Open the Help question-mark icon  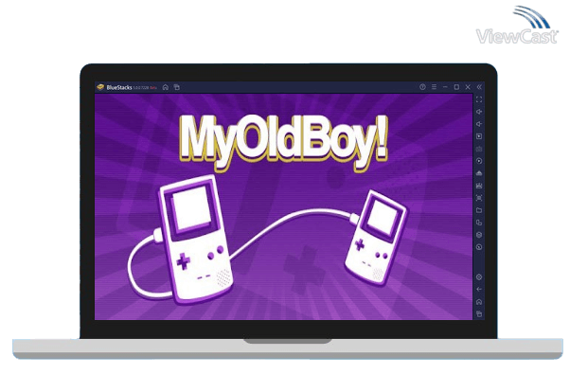click(422, 87)
